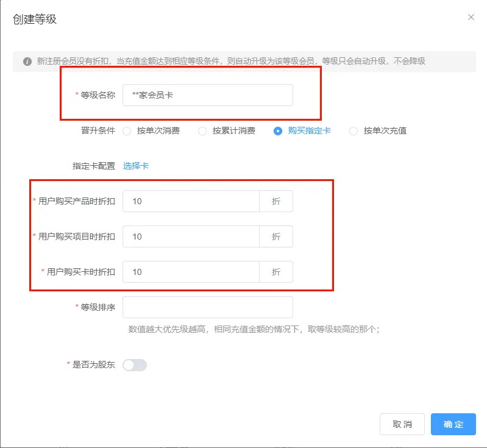This screenshot has height=448, width=487.
Task: Click the 折 suffix beside product discount
Action: tap(276, 201)
